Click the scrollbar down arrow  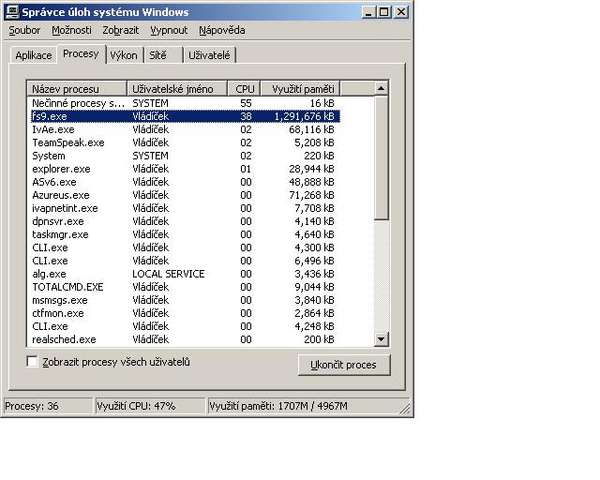[x=381, y=339]
